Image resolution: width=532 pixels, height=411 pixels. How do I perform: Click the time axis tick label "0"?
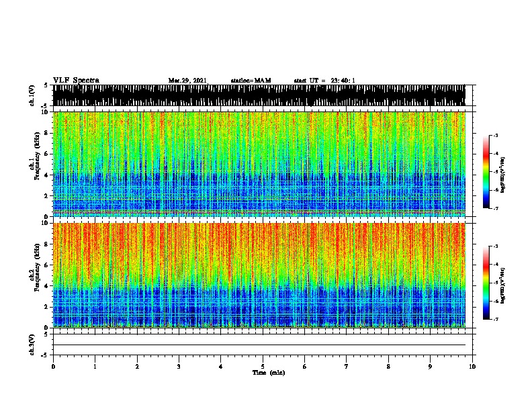pos(53,367)
